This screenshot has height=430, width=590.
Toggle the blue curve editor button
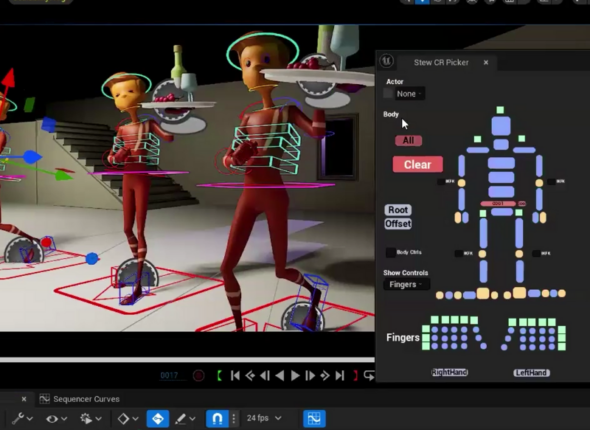pos(314,419)
